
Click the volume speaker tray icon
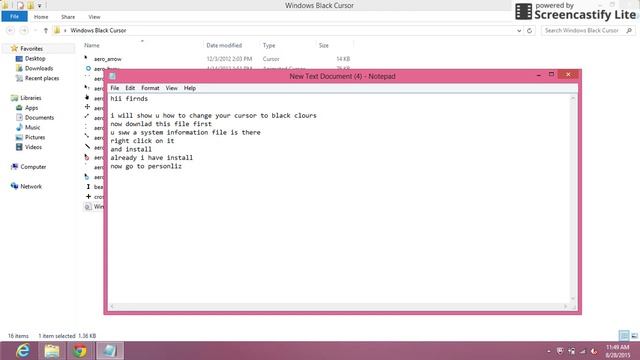594,351
